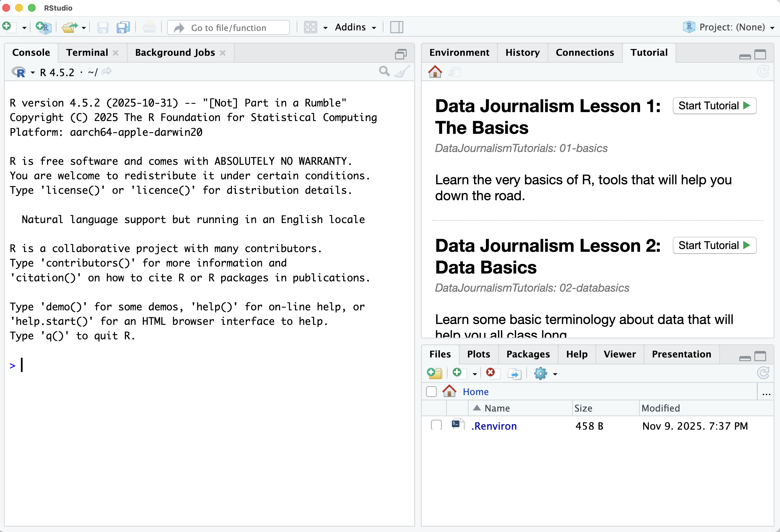The image size is (780, 532).
Task: Save the current document
Action: tap(103, 28)
